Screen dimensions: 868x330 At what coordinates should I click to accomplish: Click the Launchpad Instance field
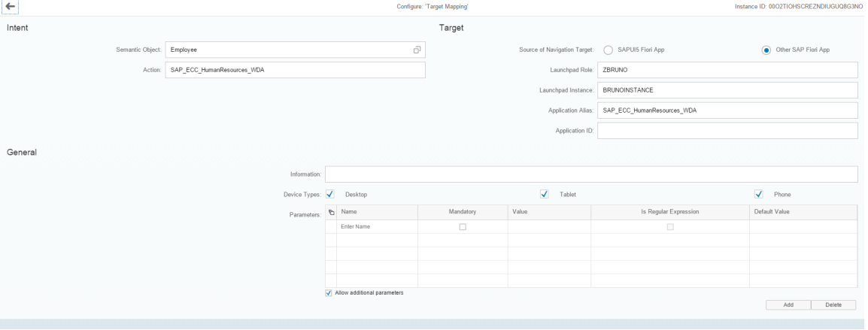pyautogui.click(x=727, y=90)
